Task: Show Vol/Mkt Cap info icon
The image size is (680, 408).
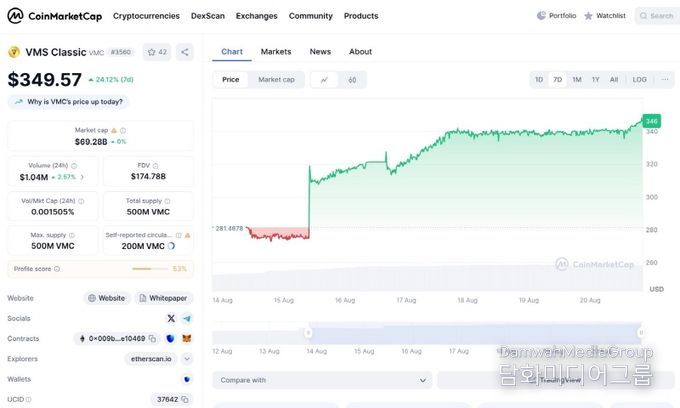Action: [81, 201]
